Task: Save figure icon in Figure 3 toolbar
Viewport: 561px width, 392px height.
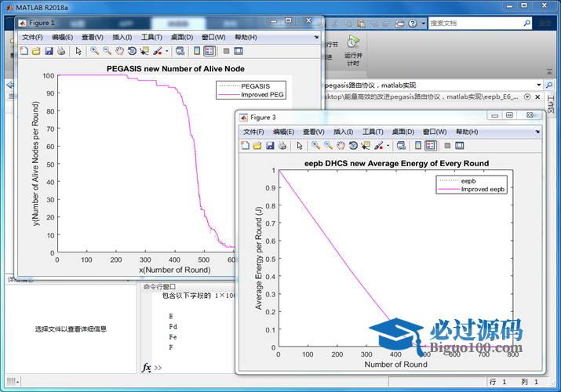Action: 270,146
